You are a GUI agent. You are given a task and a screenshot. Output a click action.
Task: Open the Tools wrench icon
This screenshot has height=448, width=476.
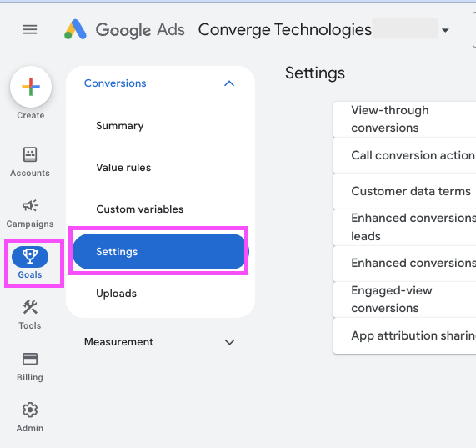[x=30, y=307]
